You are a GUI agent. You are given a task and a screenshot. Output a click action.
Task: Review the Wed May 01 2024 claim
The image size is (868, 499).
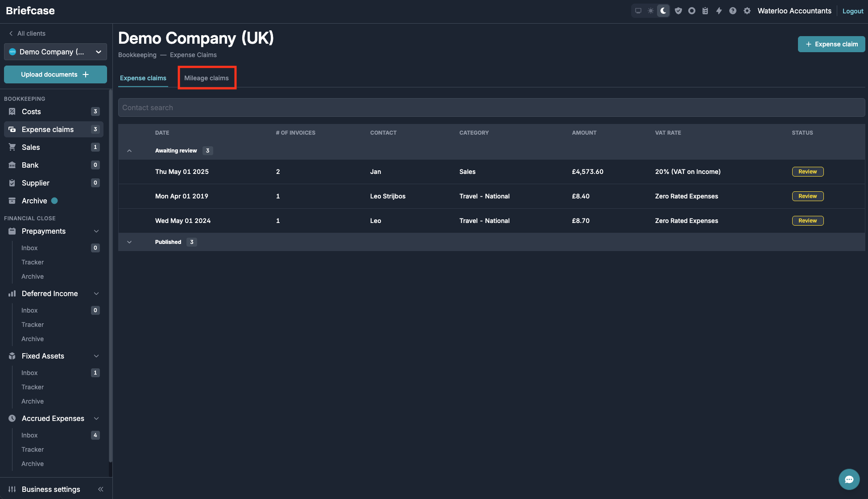pyautogui.click(x=808, y=221)
